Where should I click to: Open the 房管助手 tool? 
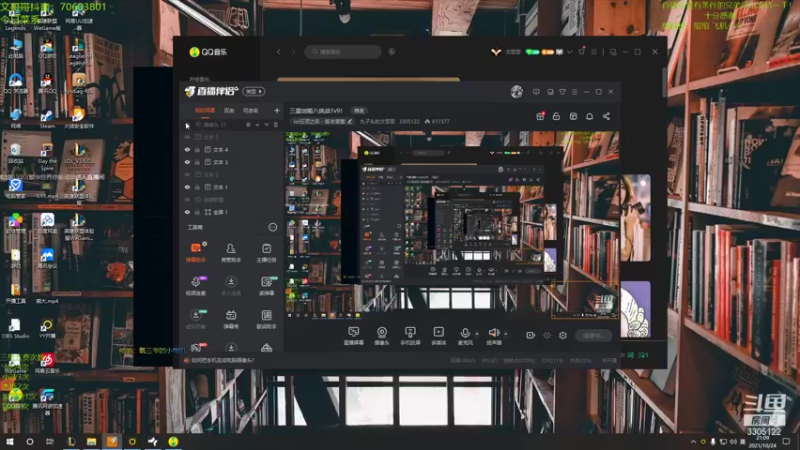tap(231, 253)
